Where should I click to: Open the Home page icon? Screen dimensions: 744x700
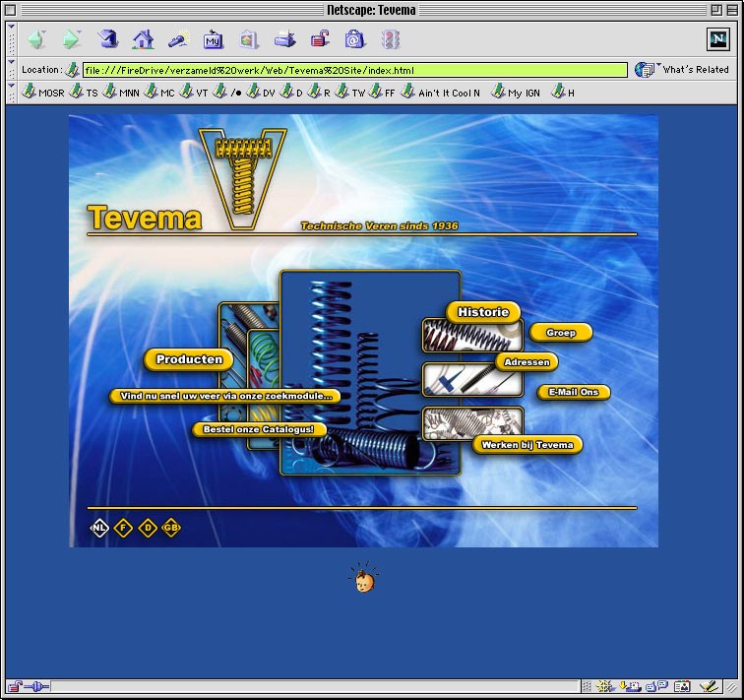tap(144, 39)
